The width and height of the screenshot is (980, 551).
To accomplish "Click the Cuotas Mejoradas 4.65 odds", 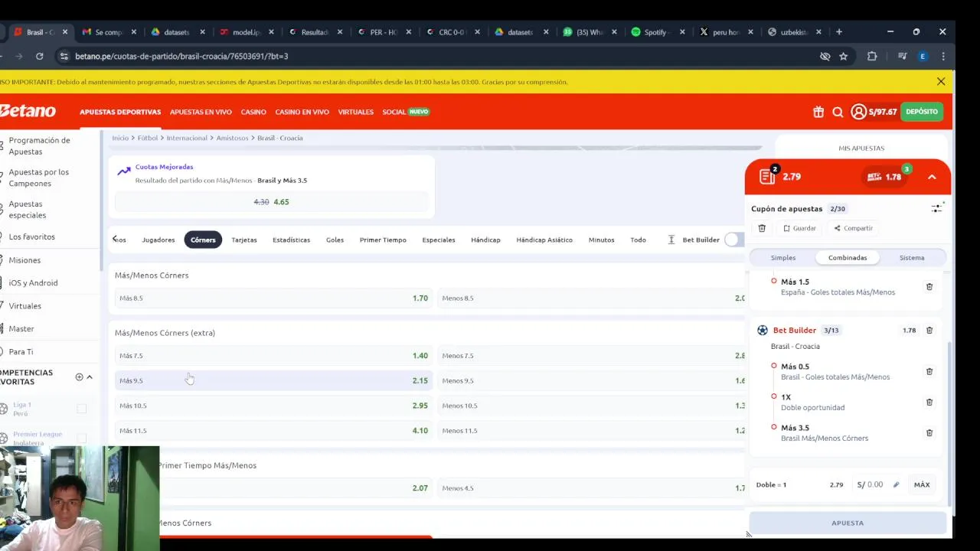I will tap(271, 202).
